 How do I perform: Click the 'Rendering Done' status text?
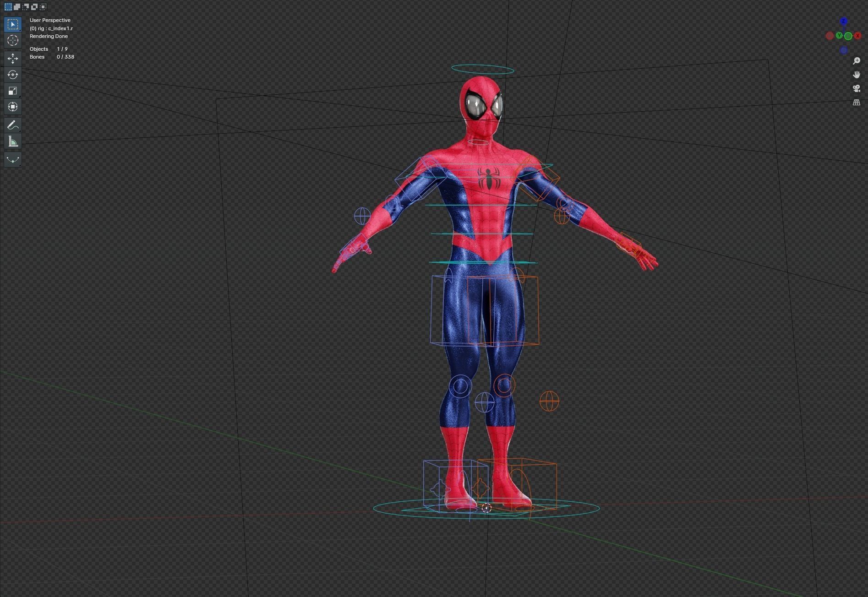[x=49, y=36]
